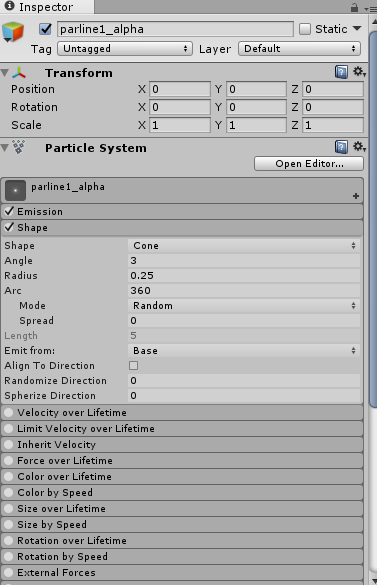Viewport: 377px width, 585px height.
Task: Click the Spread value field
Action: 244,320
